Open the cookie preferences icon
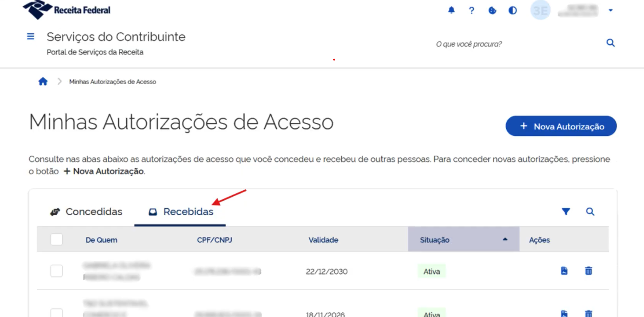644x317 pixels. (x=492, y=10)
